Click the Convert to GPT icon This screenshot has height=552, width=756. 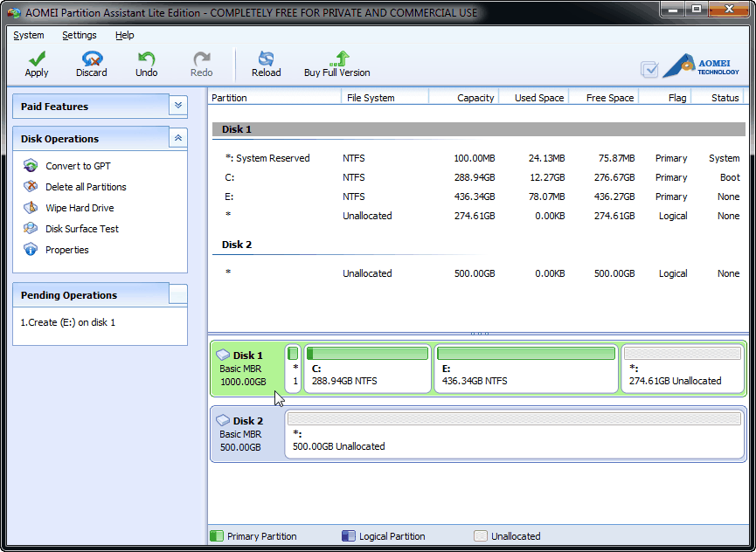point(31,166)
